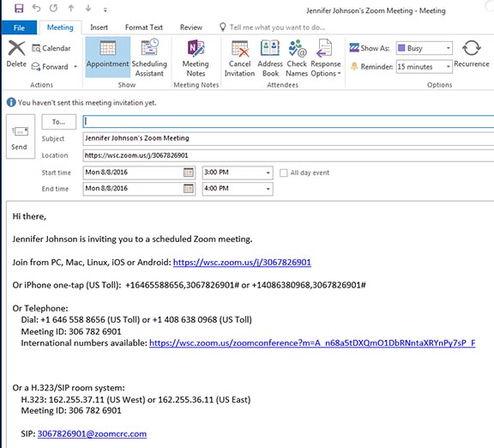Viewport: 494px width, 448px height.
Task: Click the Send button
Action: coord(21,136)
